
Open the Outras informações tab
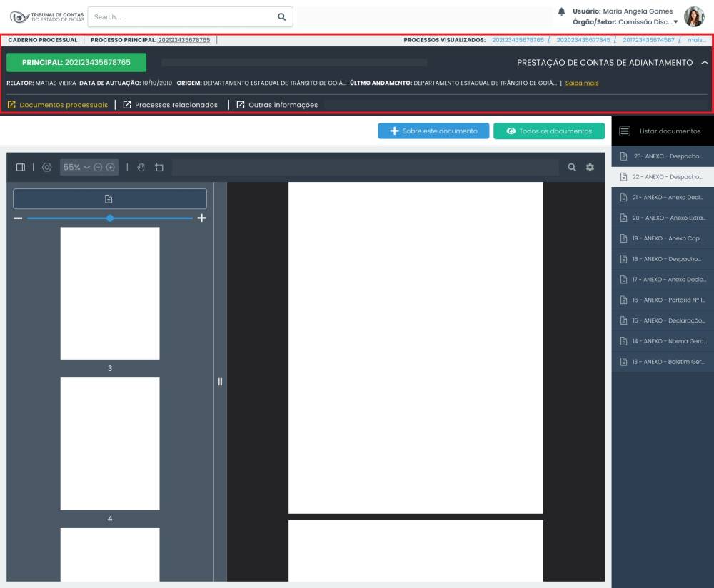coord(276,105)
